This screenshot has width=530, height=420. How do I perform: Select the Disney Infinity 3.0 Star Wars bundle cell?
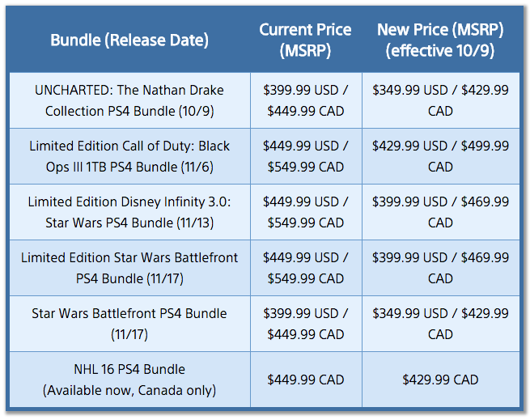[129, 212]
